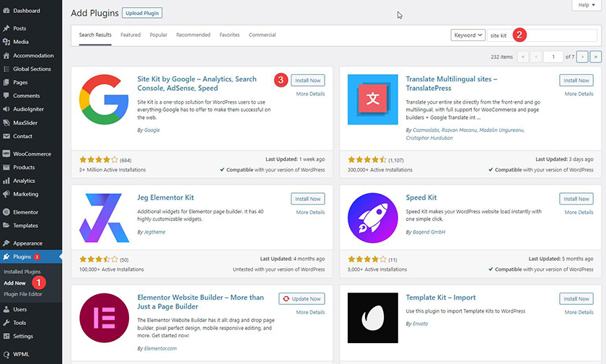Click the Elementor circle icon in sidebar
The image size is (606, 364).
(x=6, y=212)
